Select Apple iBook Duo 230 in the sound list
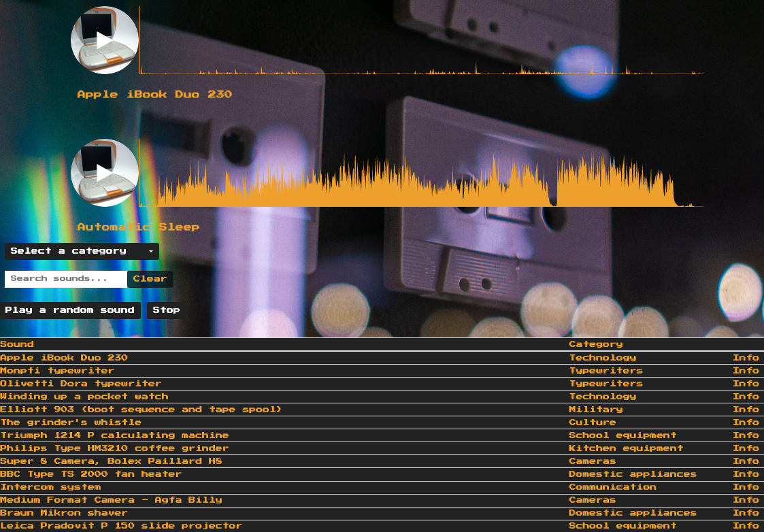 point(64,358)
